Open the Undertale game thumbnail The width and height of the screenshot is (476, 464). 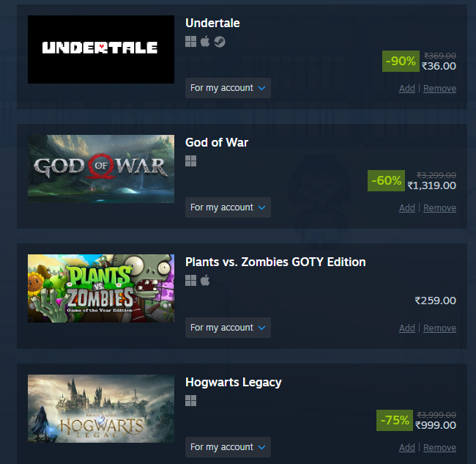click(x=101, y=49)
